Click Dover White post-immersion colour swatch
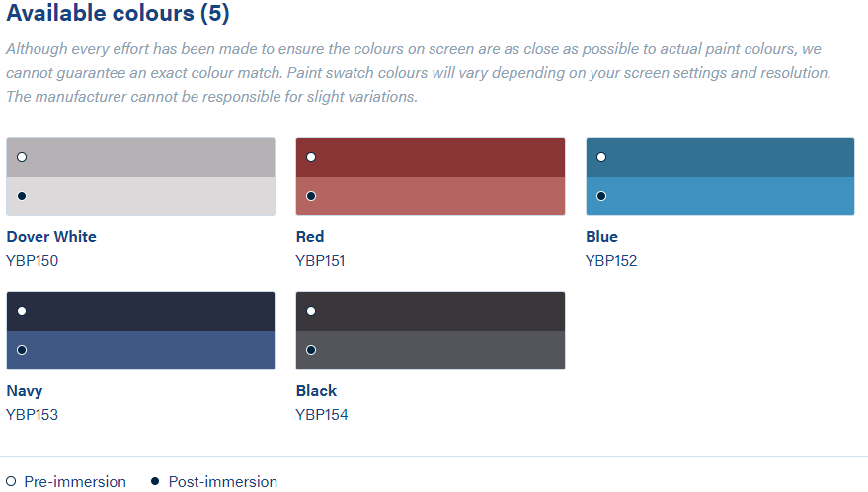The image size is (868, 492). tap(139, 196)
